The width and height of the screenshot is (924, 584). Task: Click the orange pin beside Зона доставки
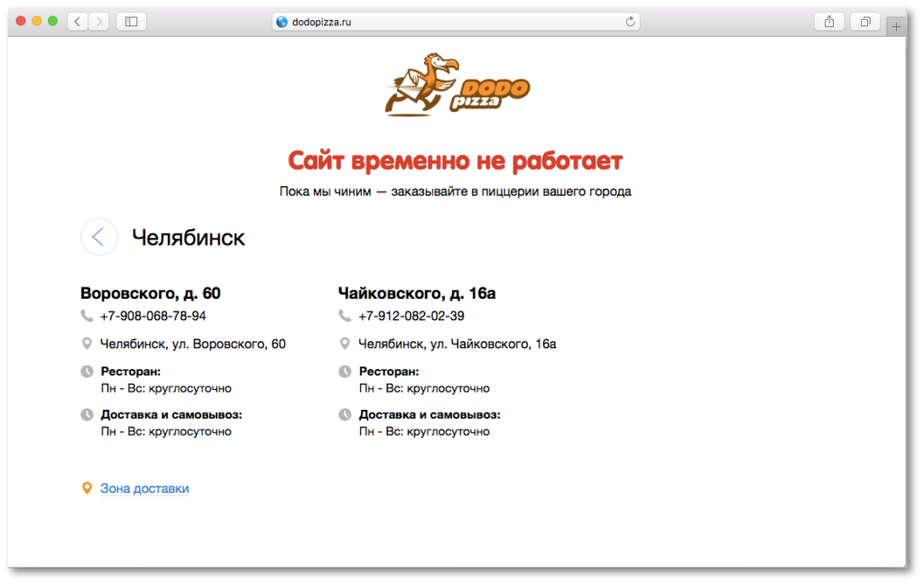(87, 488)
